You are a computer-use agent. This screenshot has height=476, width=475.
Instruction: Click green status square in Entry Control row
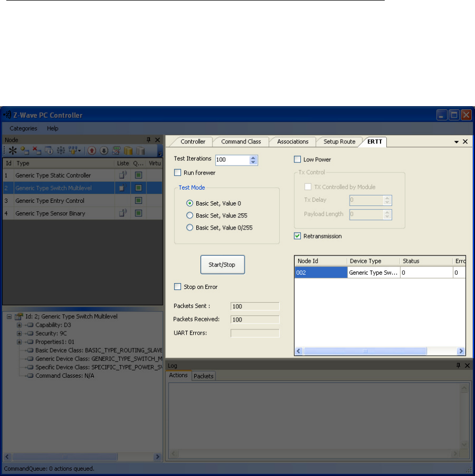pyautogui.click(x=139, y=200)
